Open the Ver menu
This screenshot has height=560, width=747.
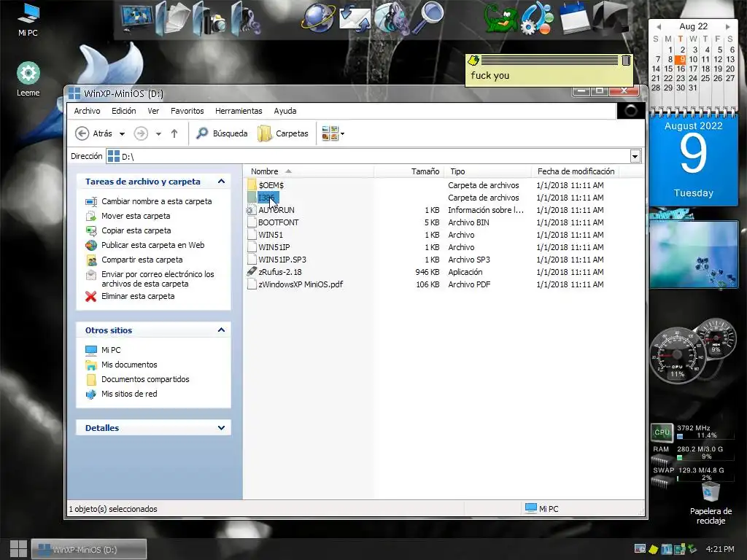[x=153, y=111]
